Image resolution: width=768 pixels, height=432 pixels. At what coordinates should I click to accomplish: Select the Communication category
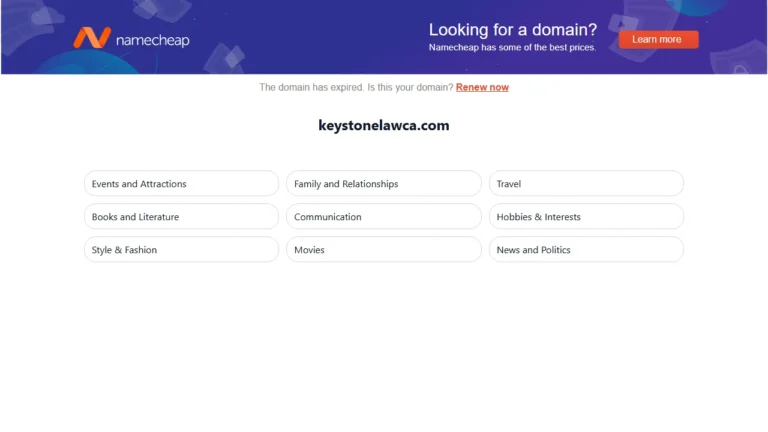coord(384,216)
